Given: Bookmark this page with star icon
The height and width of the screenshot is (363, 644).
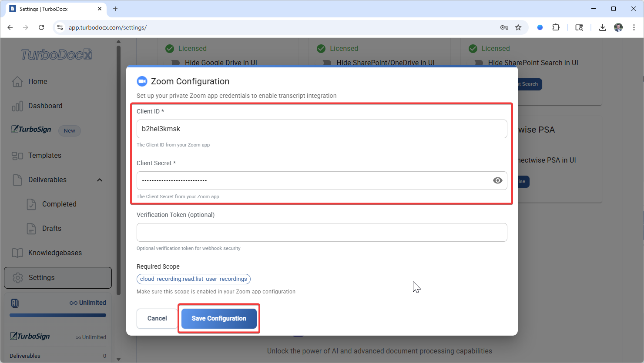Looking at the screenshot, I should coord(518,27).
